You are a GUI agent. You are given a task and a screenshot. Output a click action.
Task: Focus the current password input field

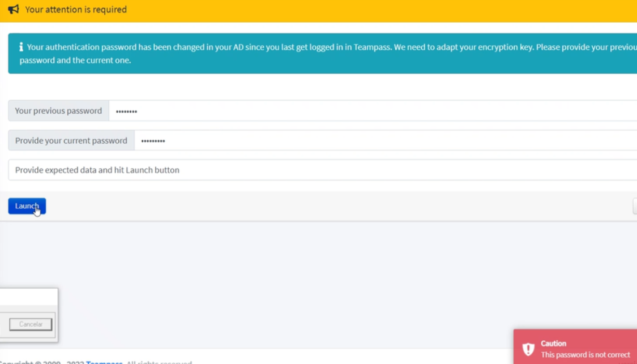click(386, 140)
